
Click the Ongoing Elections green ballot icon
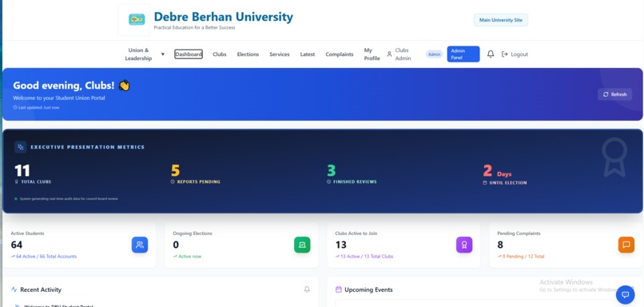(302, 245)
